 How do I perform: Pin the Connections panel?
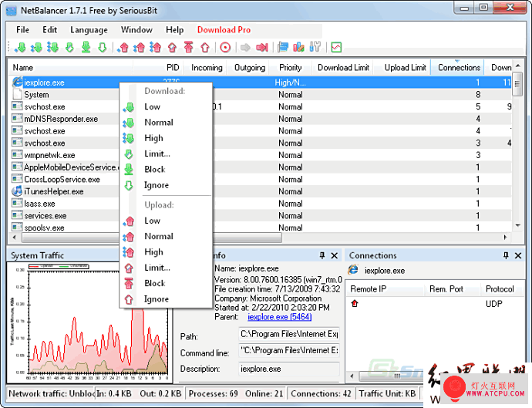[x=506, y=255]
